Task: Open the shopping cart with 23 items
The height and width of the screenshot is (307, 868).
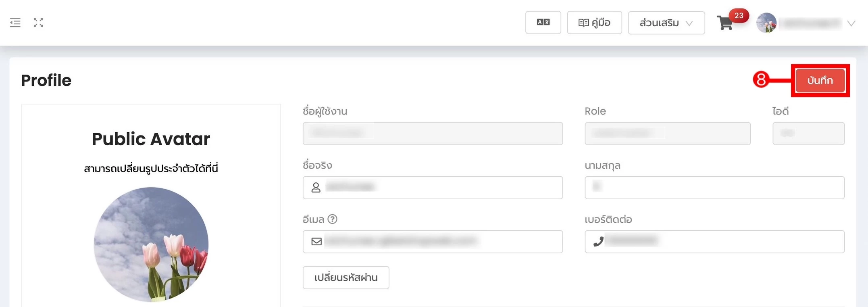Action: point(725,23)
